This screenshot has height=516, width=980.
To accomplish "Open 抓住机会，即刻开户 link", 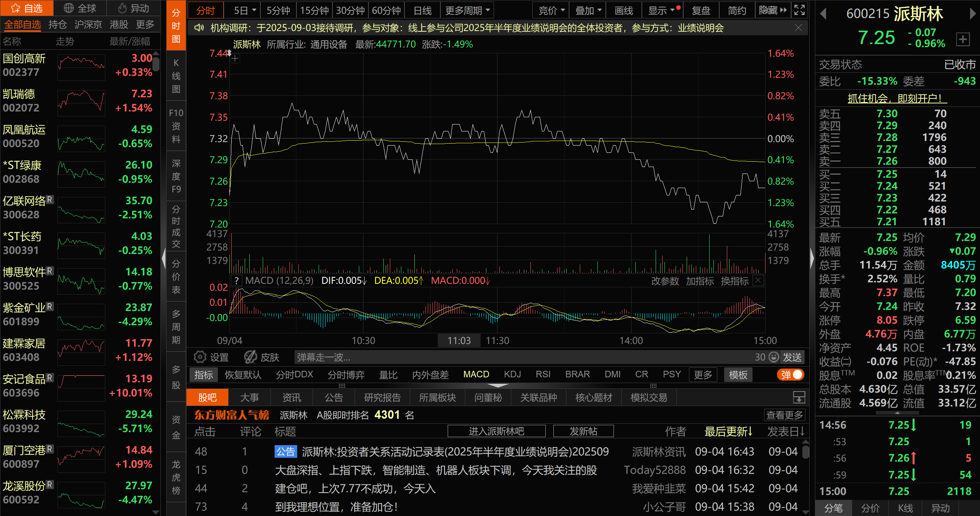I will pos(897,98).
